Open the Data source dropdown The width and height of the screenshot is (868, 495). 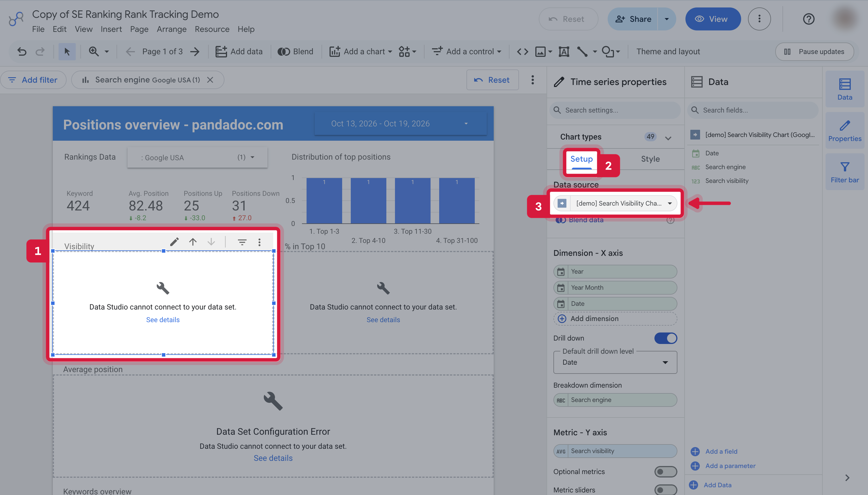click(x=615, y=203)
